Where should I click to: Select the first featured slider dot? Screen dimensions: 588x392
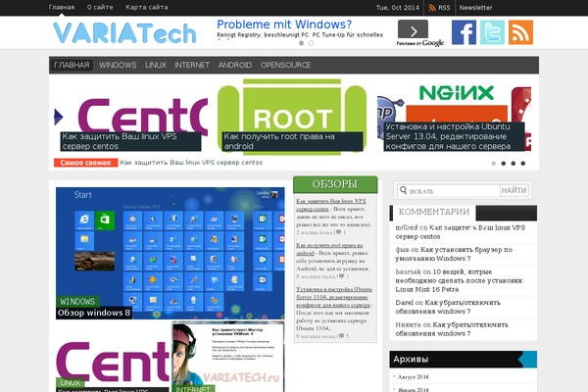coord(494,164)
